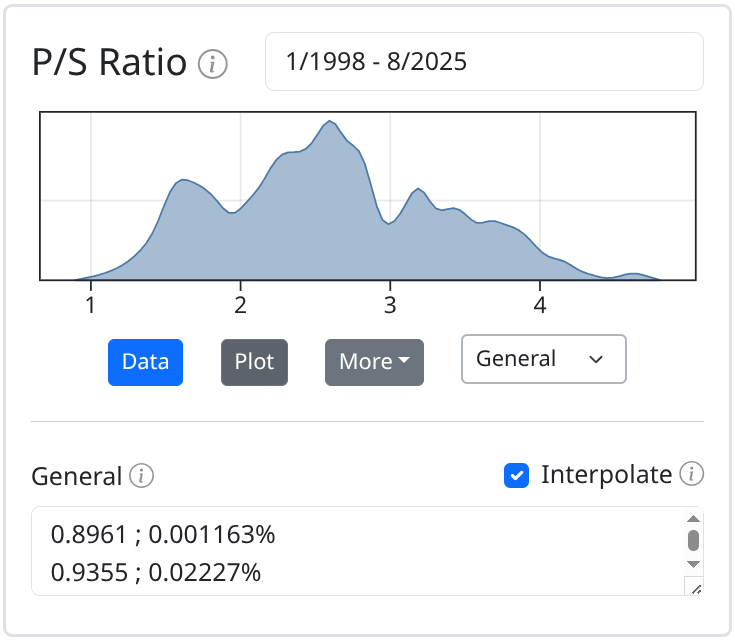Switch to the Data view
The image size is (735, 640).
coord(145,362)
